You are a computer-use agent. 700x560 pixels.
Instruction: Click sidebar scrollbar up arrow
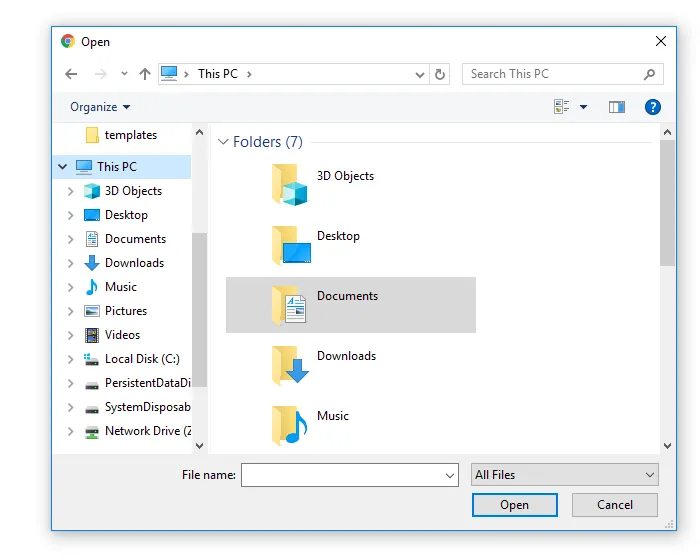pyautogui.click(x=200, y=132)
